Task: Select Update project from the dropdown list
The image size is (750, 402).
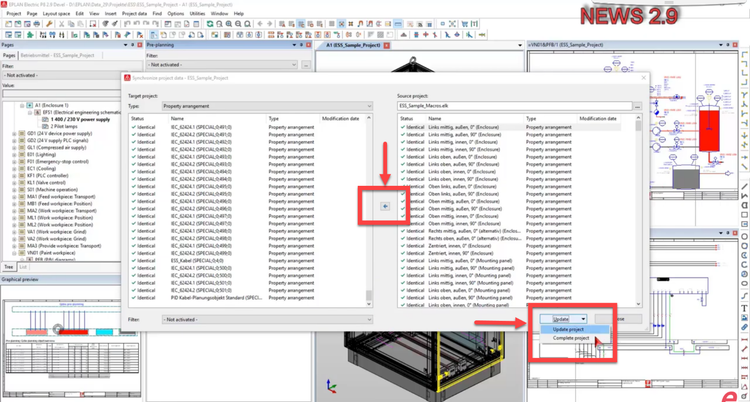Action: click(568, 329)
